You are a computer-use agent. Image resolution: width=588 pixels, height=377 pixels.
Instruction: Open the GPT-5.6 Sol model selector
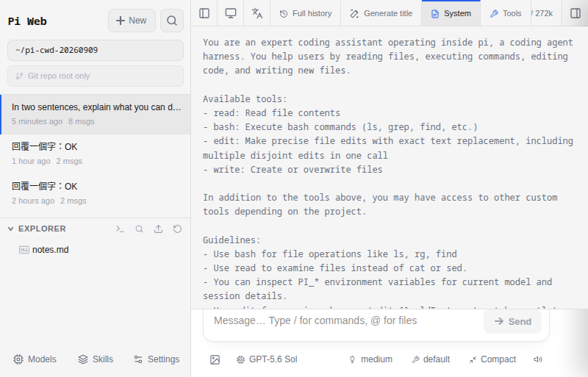coord(267,359)
